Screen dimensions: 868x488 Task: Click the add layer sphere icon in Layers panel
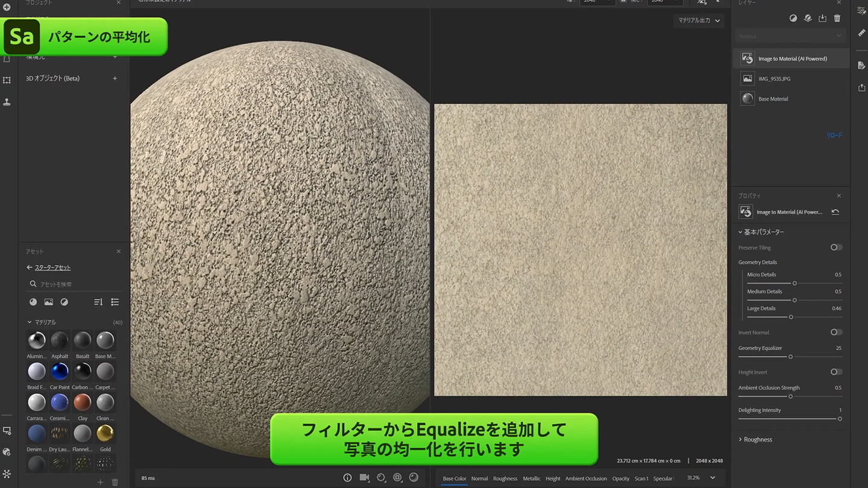[808, 19]
